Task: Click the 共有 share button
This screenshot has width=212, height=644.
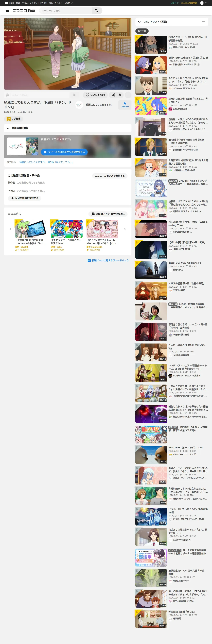Action: [116, 95]
